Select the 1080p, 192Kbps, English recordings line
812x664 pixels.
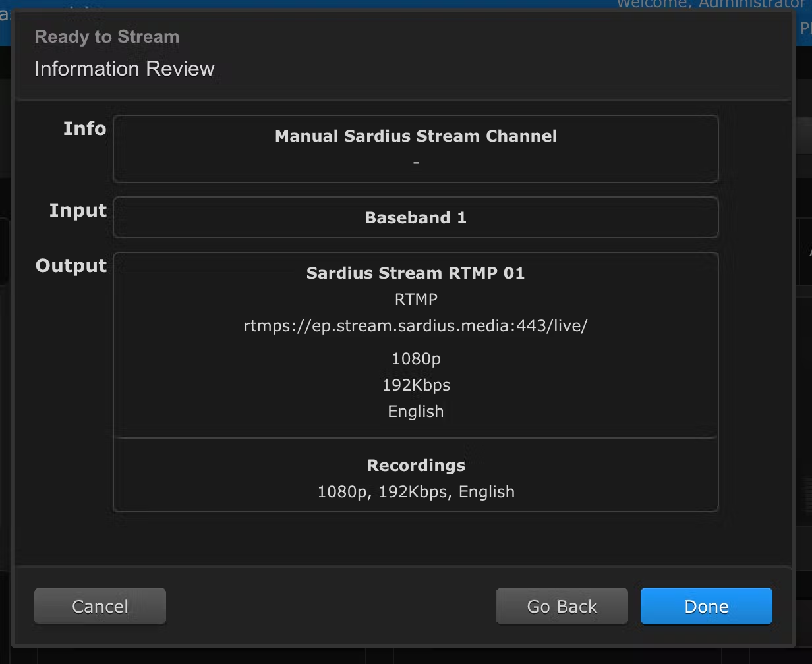coord(416,492)
